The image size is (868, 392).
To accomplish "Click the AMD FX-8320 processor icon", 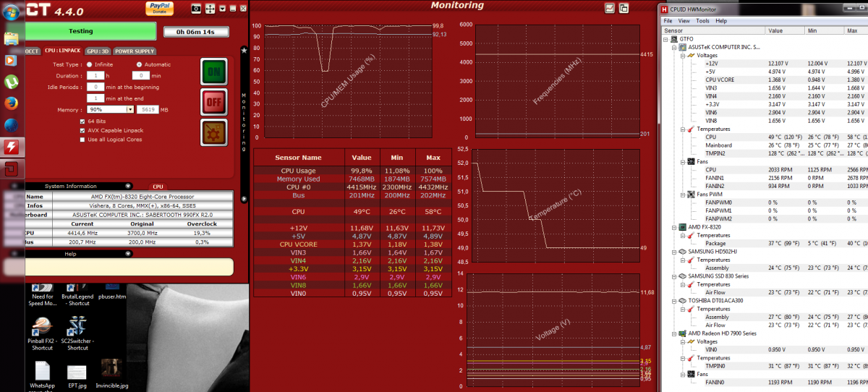I will click(682, 227).
